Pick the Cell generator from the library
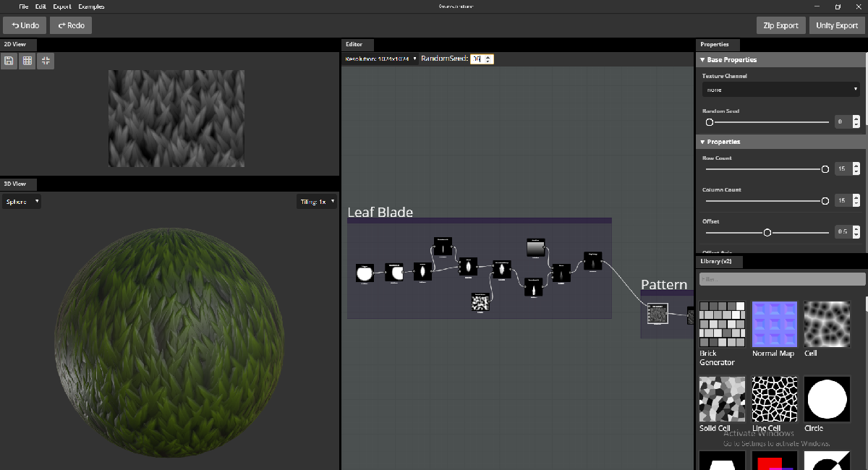 click(x=827, y=324)
